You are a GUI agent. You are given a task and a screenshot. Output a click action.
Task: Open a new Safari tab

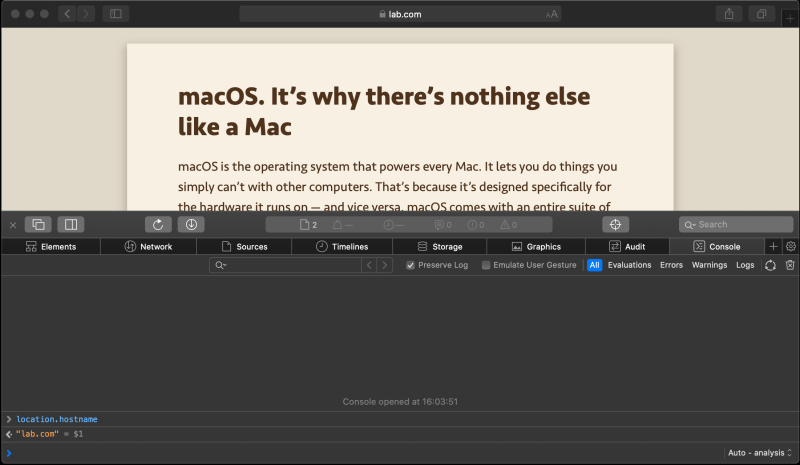coord(790,18)
